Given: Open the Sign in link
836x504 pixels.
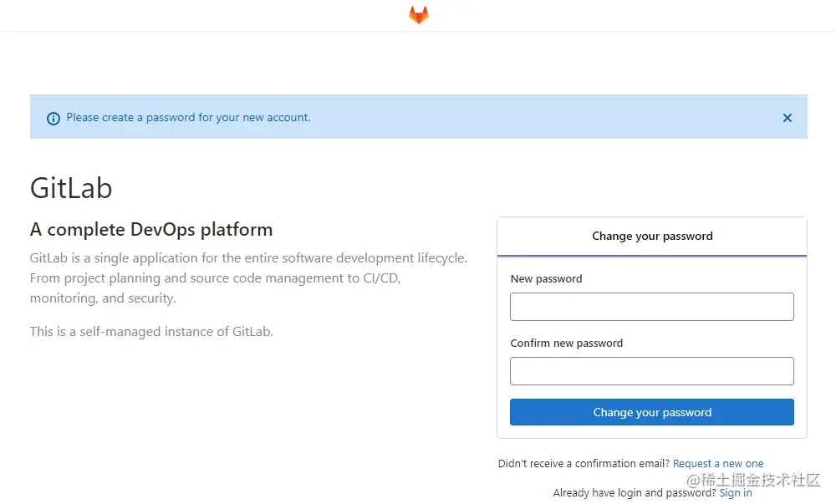Looking at the screenshot, I should 735,493.
